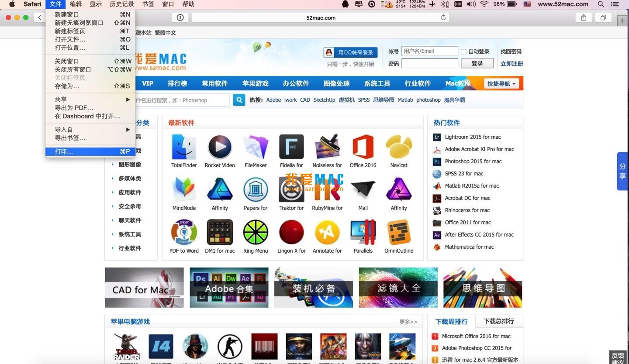The height and width of the screenshot is (364, 629).
Task: Enable the 自动登录 checkbox
Action: [x=463, y=51]
